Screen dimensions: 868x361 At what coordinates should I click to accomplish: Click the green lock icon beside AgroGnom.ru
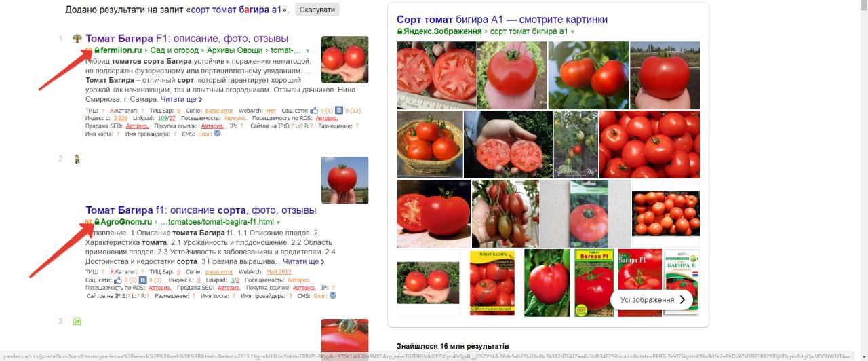[x=97, y=222]
